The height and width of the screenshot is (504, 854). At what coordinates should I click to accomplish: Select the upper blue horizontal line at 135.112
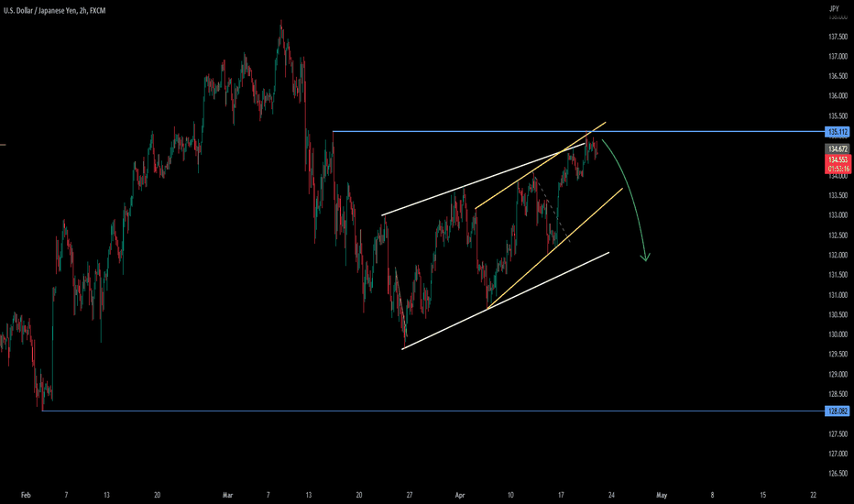[577, 131]
